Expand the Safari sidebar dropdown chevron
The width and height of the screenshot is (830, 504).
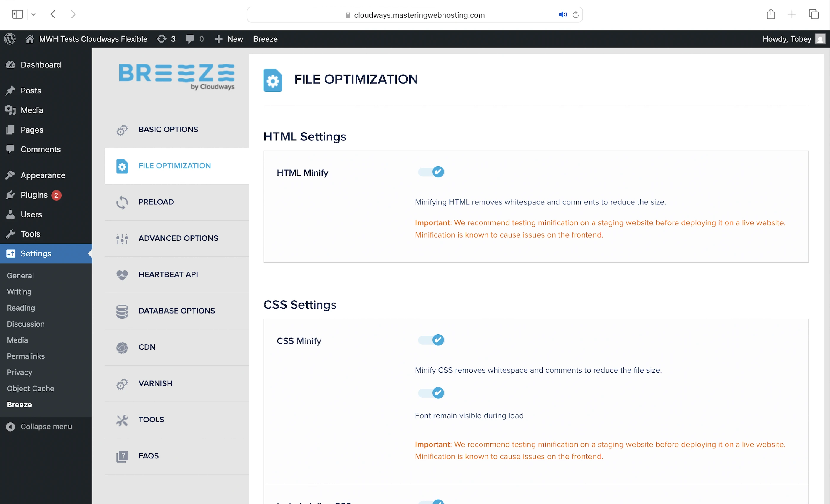(x=33, y=14)
